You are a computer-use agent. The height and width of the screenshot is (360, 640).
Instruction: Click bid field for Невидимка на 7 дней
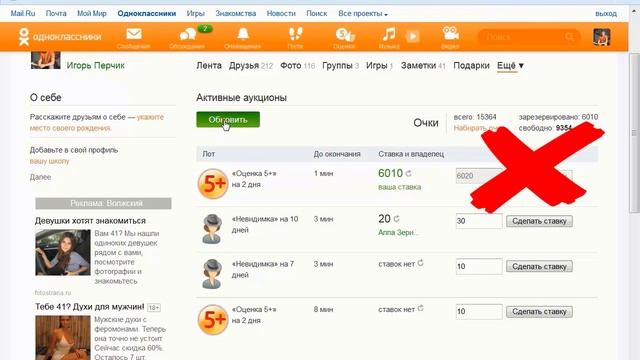(x=479, y=266)
